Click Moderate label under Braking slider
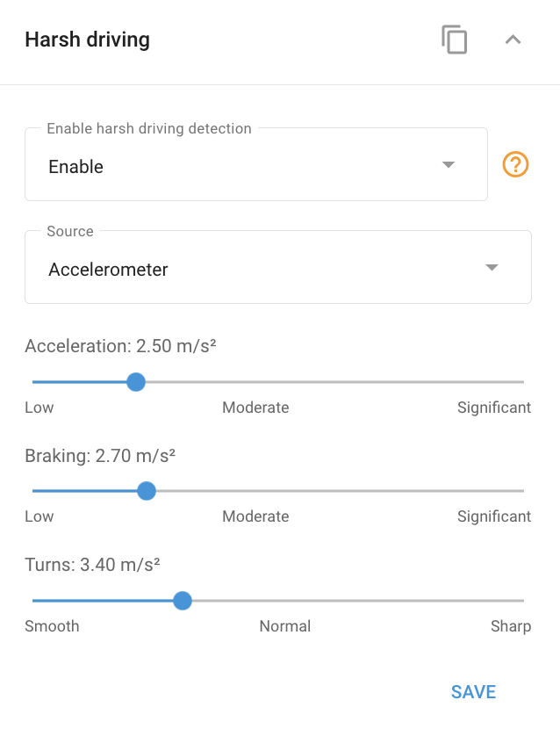The height and width of the screenshot is (729, 560). coord(255,516)
